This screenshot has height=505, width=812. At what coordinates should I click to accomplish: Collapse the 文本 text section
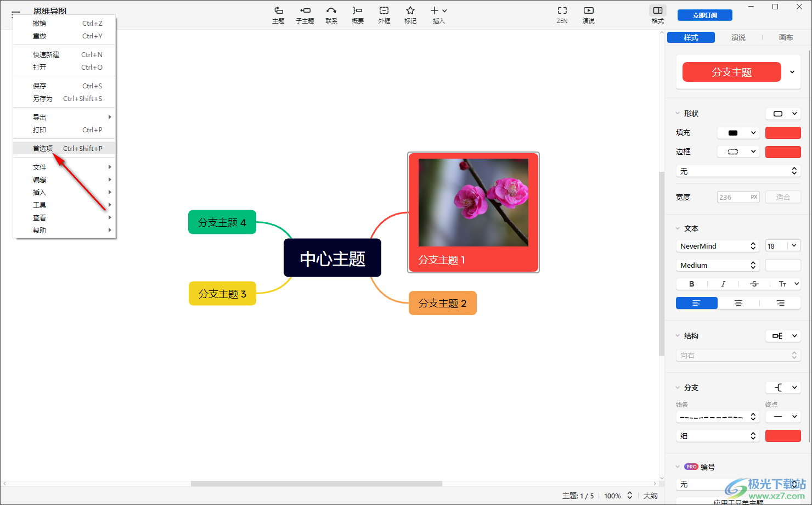pos(678,228)
